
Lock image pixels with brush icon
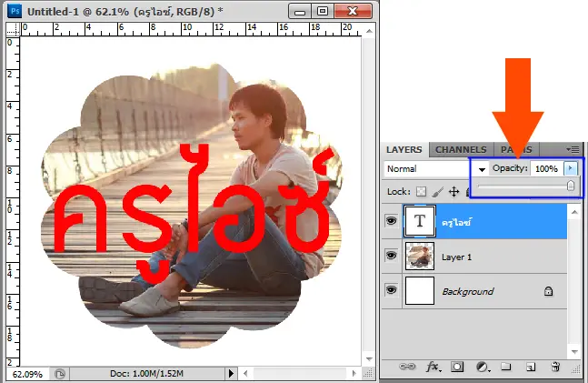tap(438, 192)
